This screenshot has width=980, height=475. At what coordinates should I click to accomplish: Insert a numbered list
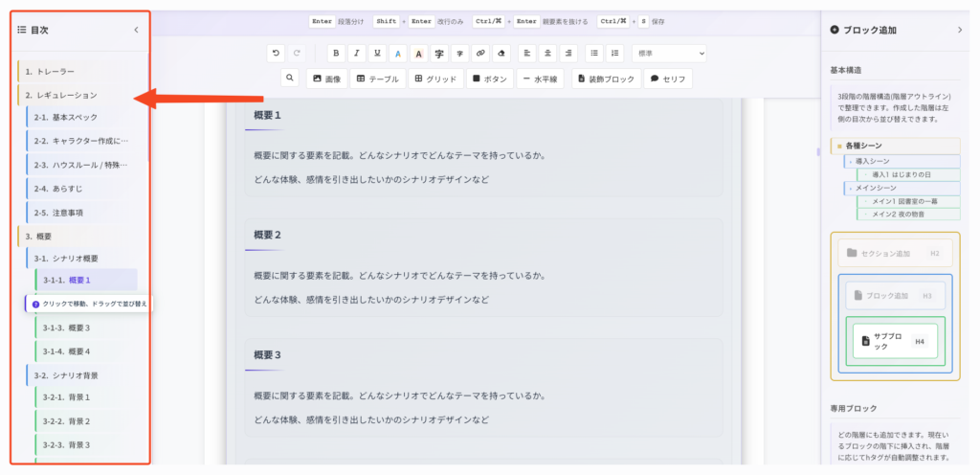(614, 54)
